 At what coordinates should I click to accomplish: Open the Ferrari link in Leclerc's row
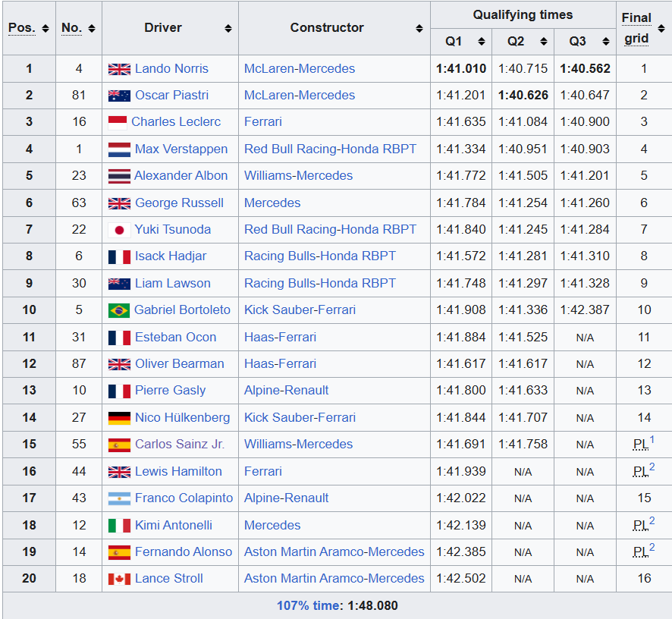(x=262, y=121)
